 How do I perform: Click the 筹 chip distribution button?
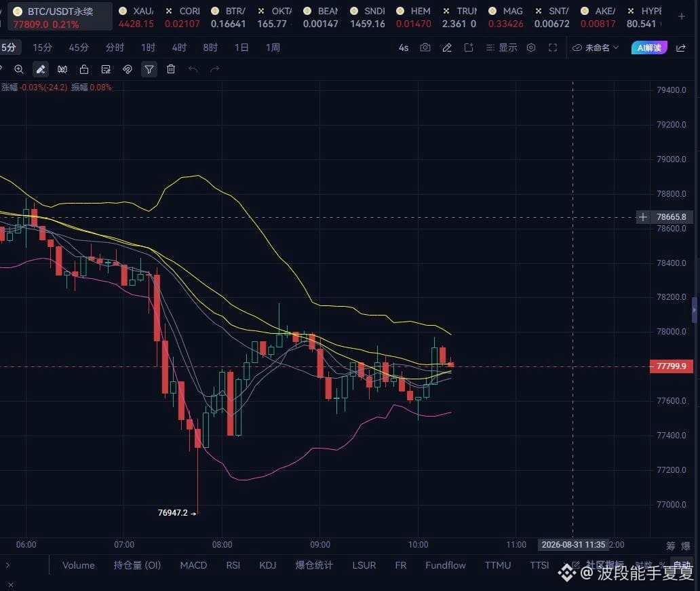(x=671, y=546)
